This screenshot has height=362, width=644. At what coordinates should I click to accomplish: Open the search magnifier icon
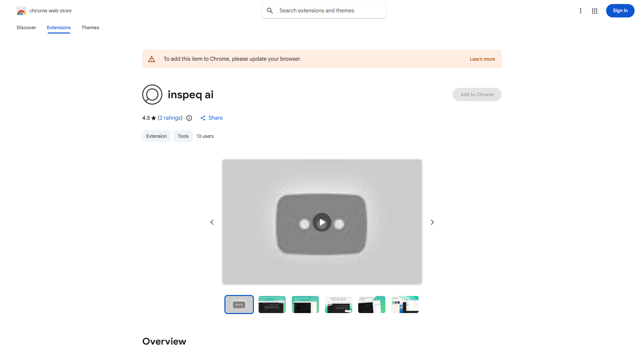pyautogui.click(x=270, y=10)
